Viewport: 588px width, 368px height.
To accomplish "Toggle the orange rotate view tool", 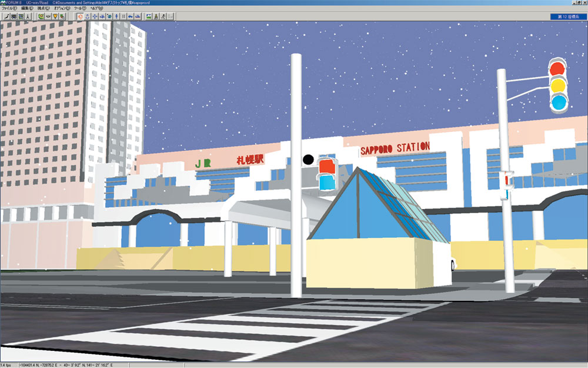I will [80, 16].
